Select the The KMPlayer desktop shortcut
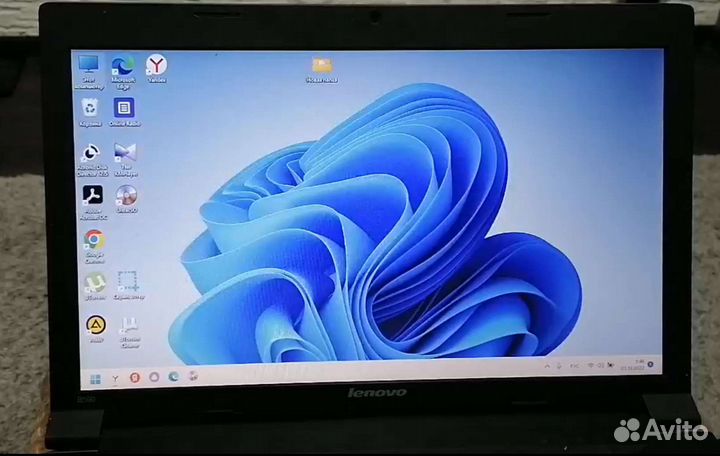 click(x=126, y=160)
